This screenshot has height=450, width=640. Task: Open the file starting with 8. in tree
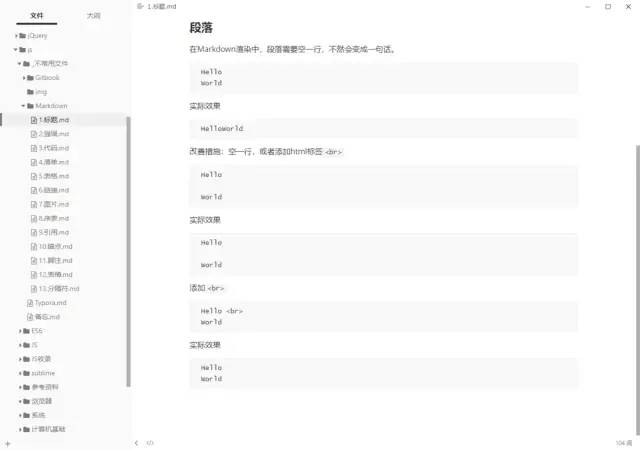pyautogui.click(x=53, y=218)
